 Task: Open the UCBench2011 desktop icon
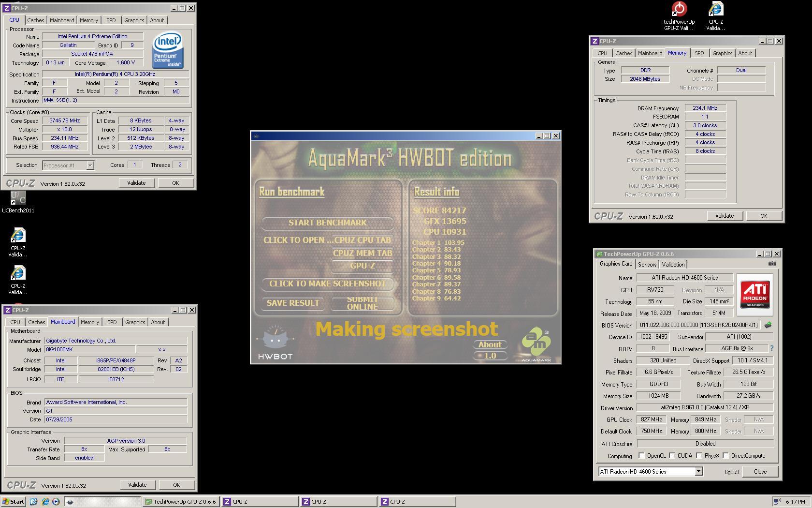click(x=18, y=202)
